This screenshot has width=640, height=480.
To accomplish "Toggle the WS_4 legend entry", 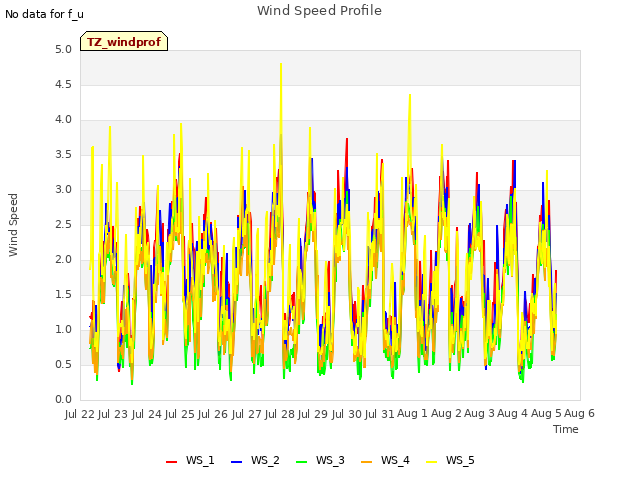I will click(385, 460).
